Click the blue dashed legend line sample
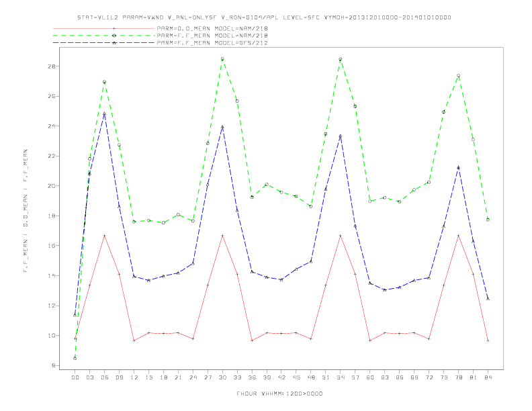 point(104,43)
